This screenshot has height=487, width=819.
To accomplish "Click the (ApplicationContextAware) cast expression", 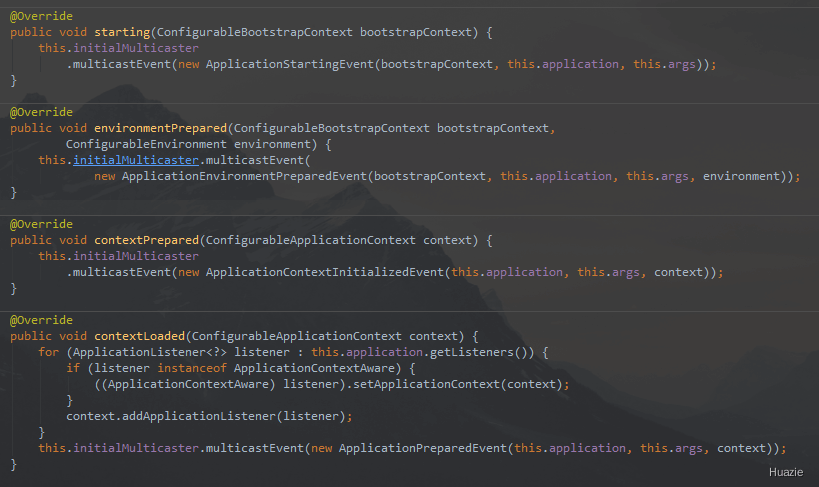I will [189, 385].
